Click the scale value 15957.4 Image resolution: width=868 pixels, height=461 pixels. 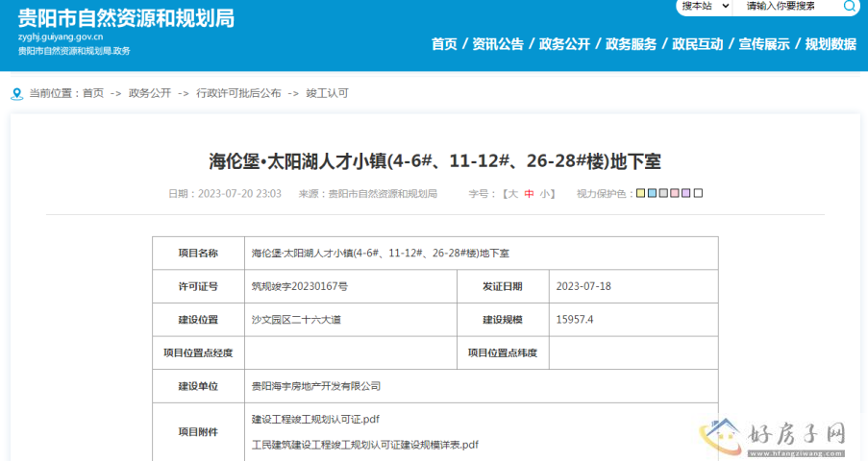point(575,320)
